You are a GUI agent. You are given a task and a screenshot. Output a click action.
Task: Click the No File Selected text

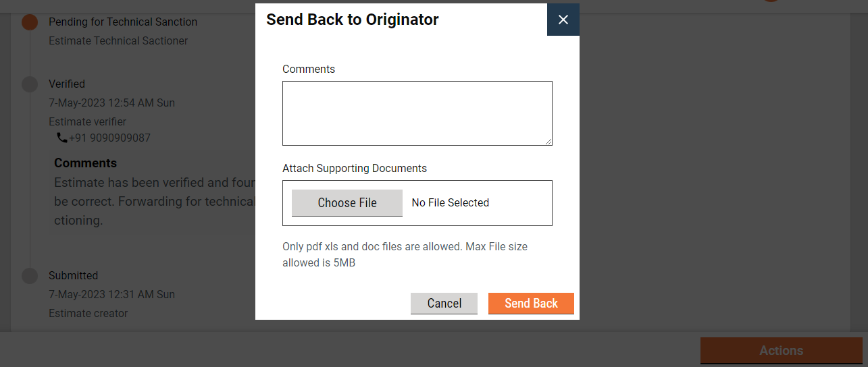pyautogui.click(x=450, y=203)
